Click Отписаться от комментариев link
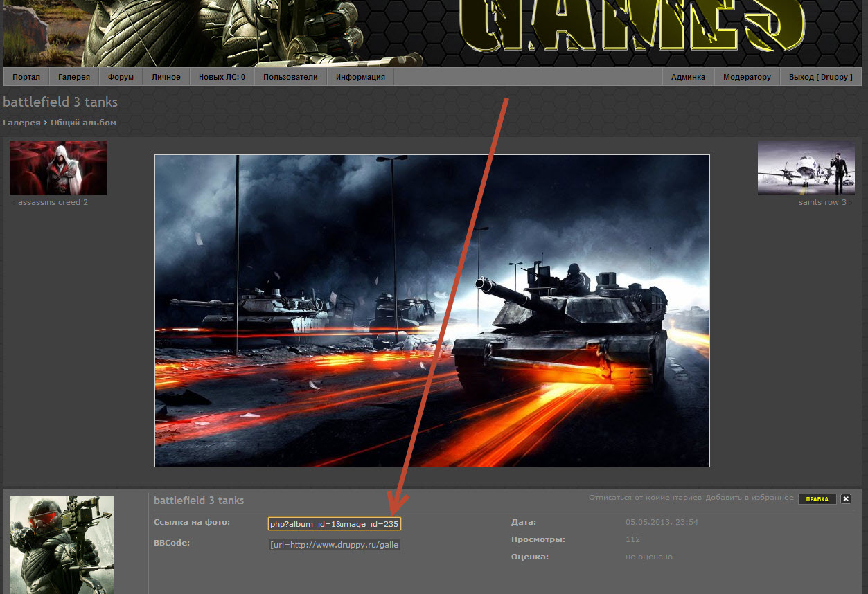Screen dimensions: 868x594 click(x=645, y=498)
